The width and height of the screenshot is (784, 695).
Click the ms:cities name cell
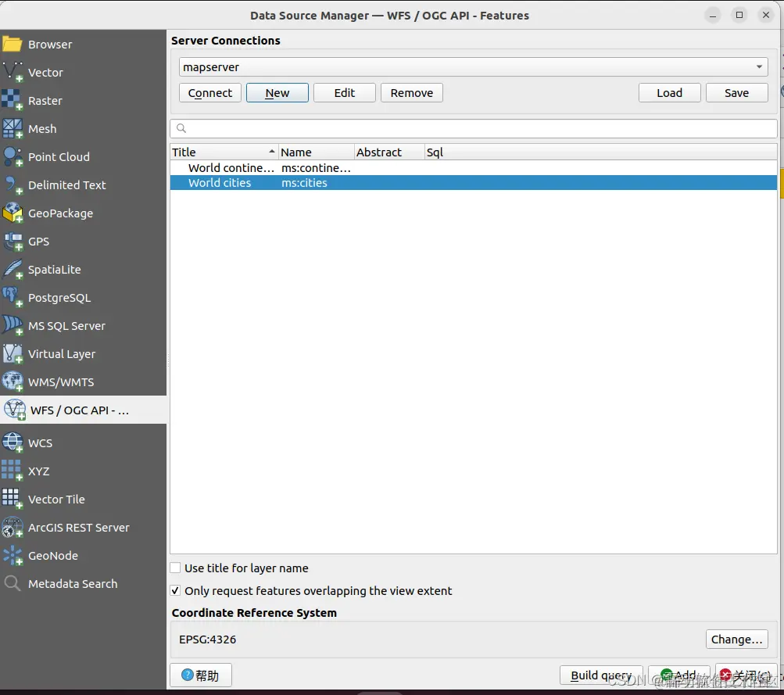[x=304, y=183]
